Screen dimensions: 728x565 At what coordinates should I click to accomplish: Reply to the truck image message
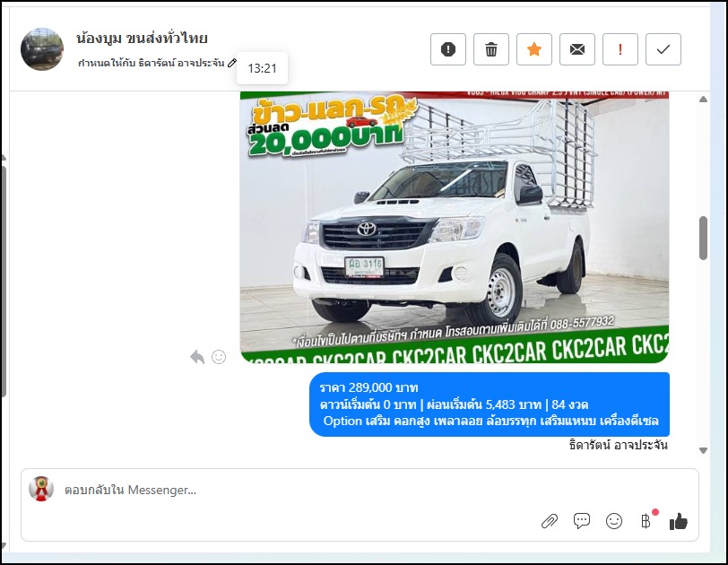pyautogui.click(x=197, y=357)
